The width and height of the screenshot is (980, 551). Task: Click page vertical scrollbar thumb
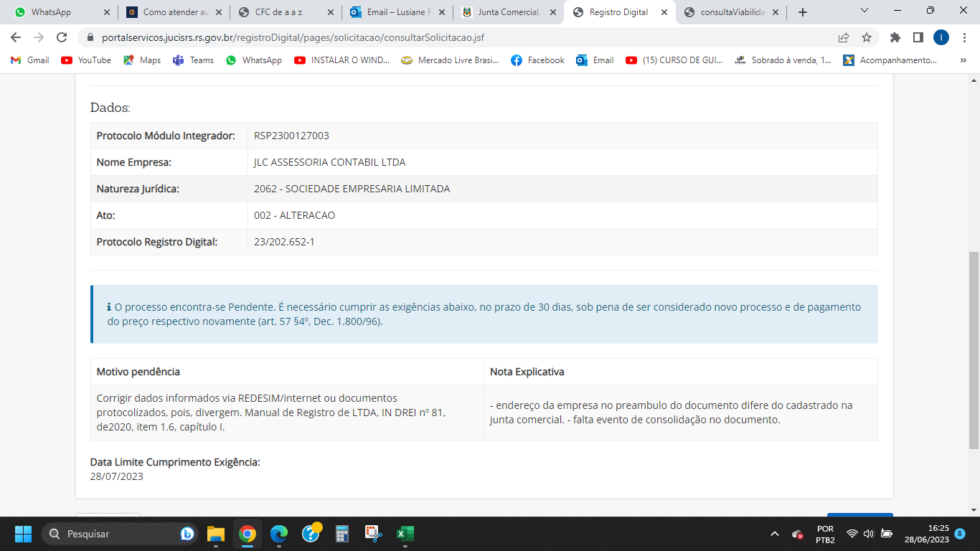click(974, 350)
